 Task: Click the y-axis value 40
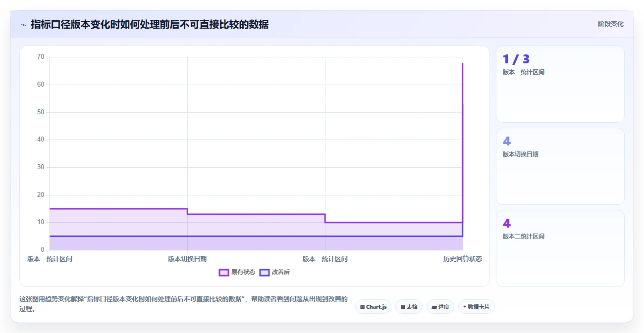point(41,140)
